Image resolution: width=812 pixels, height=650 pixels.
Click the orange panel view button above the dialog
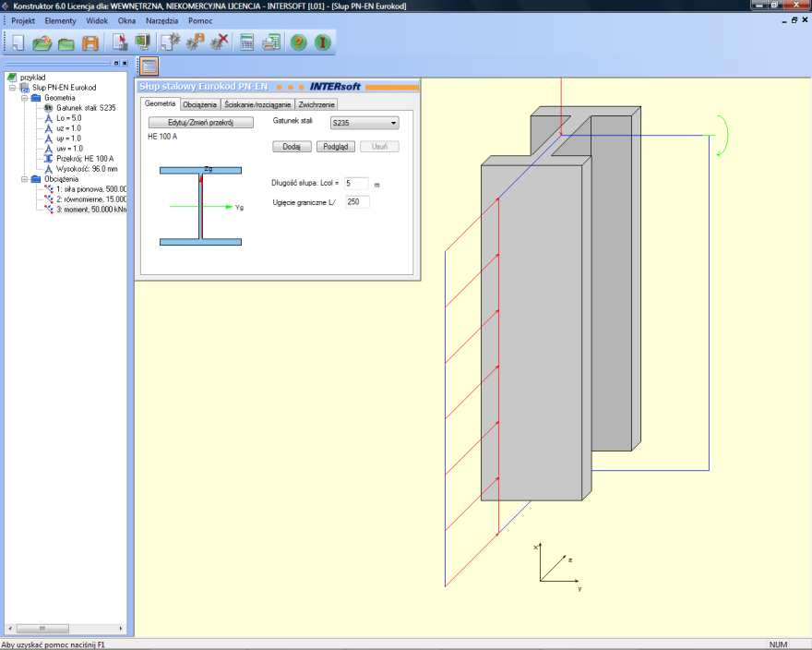pyautogui.click(x=149, y=66)
